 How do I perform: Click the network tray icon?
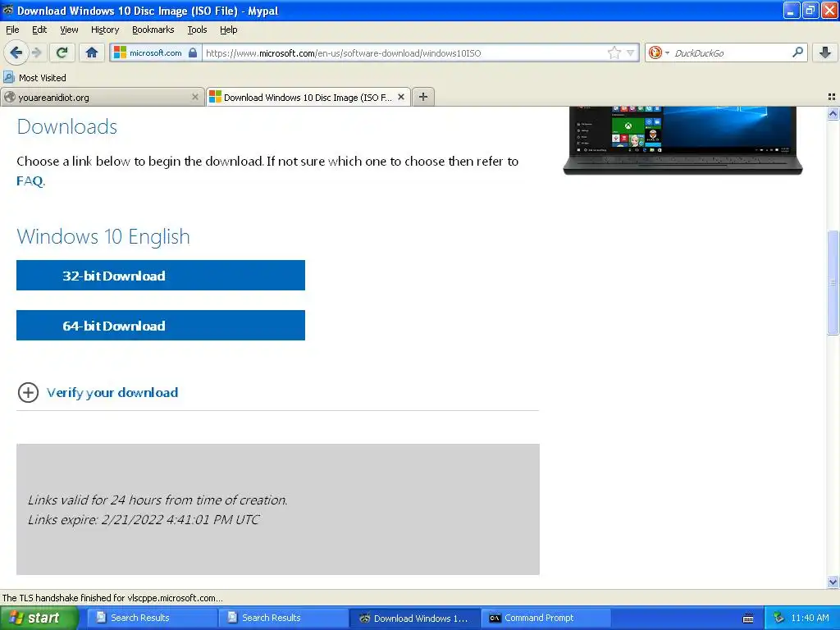coord(778,619)
